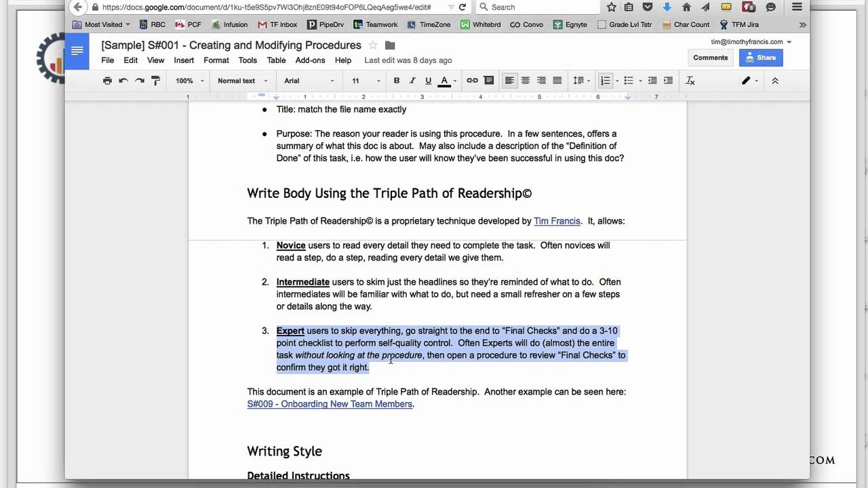Image resolution: width=868 pixels, height=488 pixels.
Task: Justify the paragraph text
Action: 557,81
